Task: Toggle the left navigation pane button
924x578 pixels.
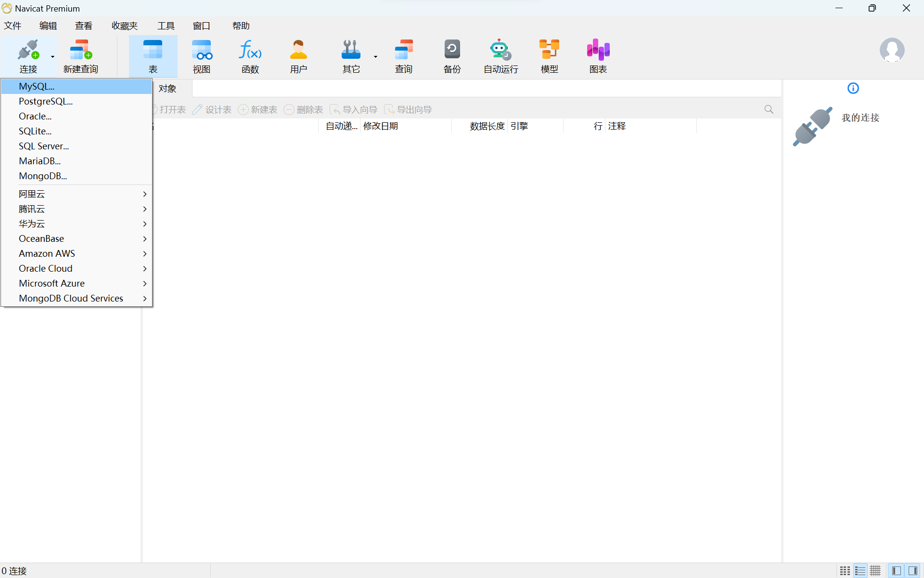Action: coord(896,571)
